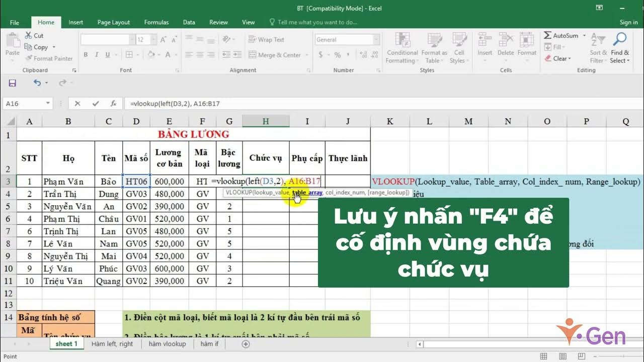Open the Clipboard dialog launcher
Image resolution: width=644 pixels, height=362 pixels.
tap(74, 70)
